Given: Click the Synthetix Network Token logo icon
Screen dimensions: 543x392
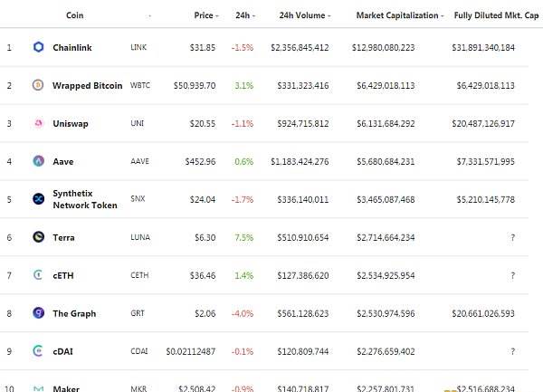Looking at the screenshot, I should click(38, 199).
